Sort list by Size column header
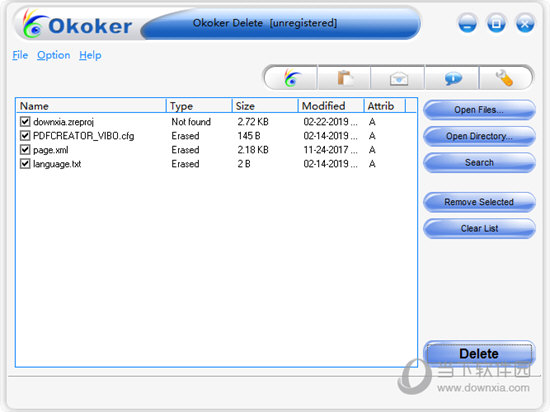This screenshot has height=412, width=550. pyautogui.click(x=265, y=106)
